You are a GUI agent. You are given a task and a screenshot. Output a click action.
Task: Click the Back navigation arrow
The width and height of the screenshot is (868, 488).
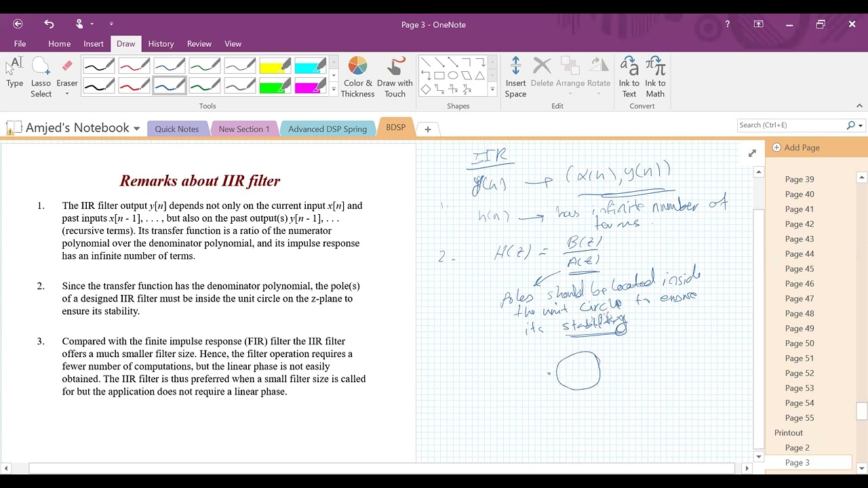(18, 24)
